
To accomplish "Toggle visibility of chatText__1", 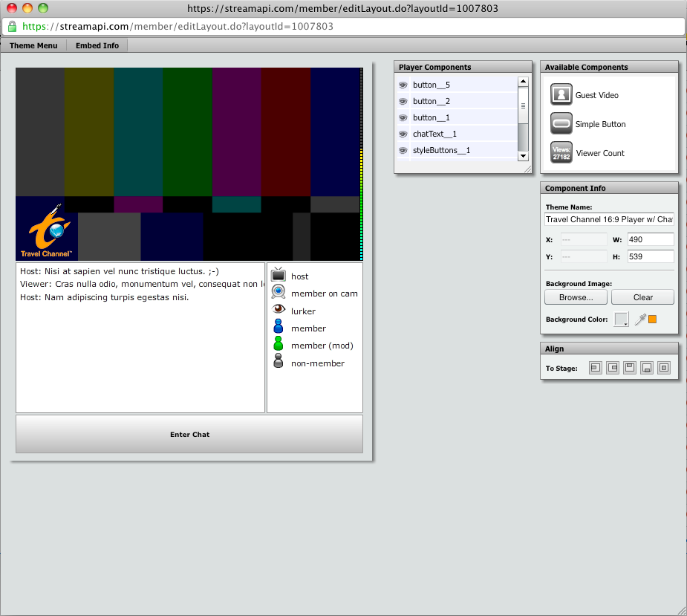I will coord(403,134).
